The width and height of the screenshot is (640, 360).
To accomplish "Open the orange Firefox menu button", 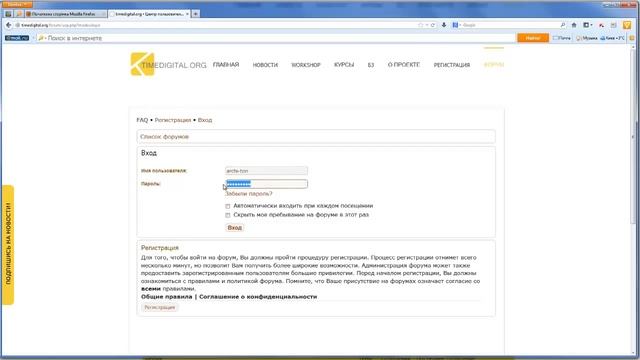I will (17, 4).
